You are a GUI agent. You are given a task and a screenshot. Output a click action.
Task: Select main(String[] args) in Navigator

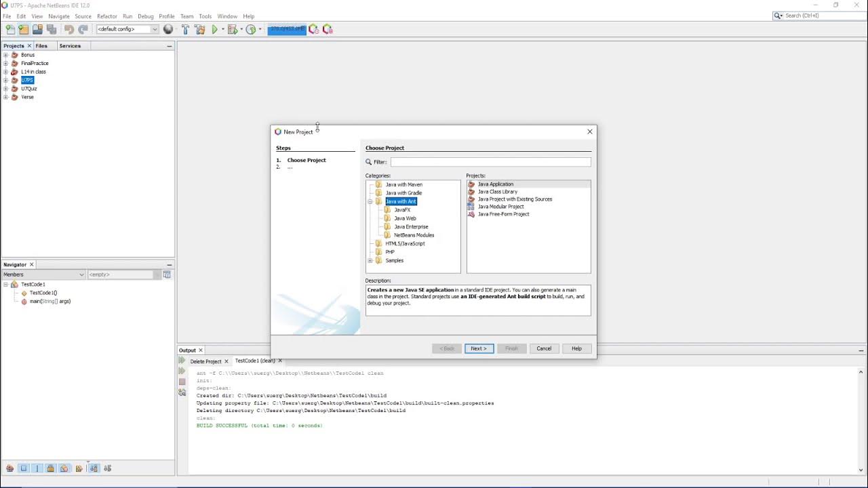(x=50, y=302)
